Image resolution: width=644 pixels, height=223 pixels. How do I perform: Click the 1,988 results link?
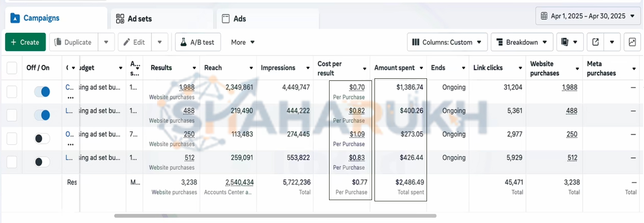click(x=187, y=88)
